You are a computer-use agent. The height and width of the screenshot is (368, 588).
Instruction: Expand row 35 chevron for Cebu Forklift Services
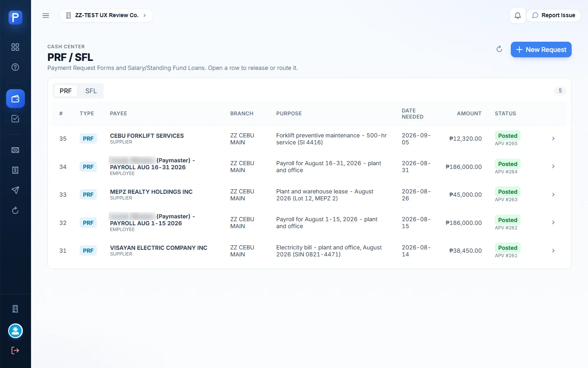553,139
